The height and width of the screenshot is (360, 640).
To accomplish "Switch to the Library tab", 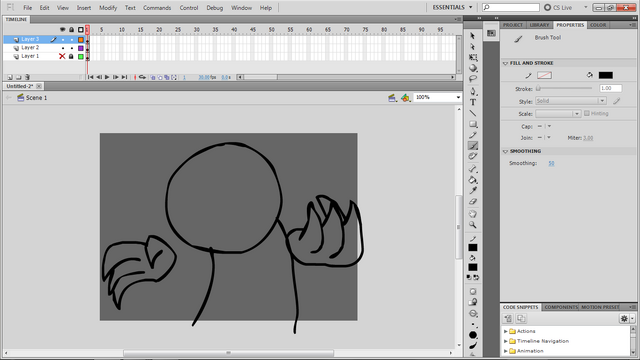I will click(x=539, y=25).
